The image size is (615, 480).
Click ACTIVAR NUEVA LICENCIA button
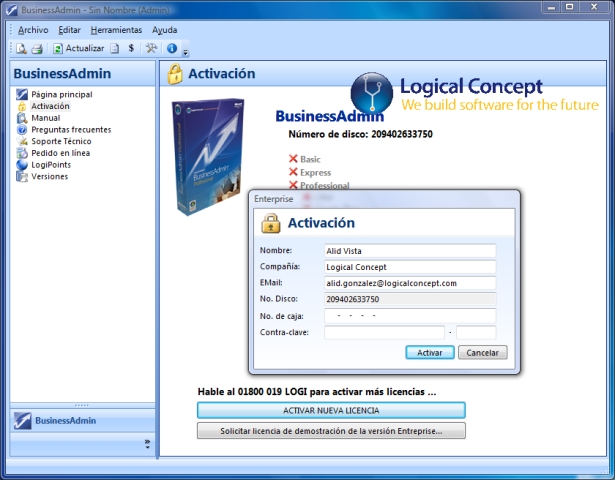(x=331, y=410)
